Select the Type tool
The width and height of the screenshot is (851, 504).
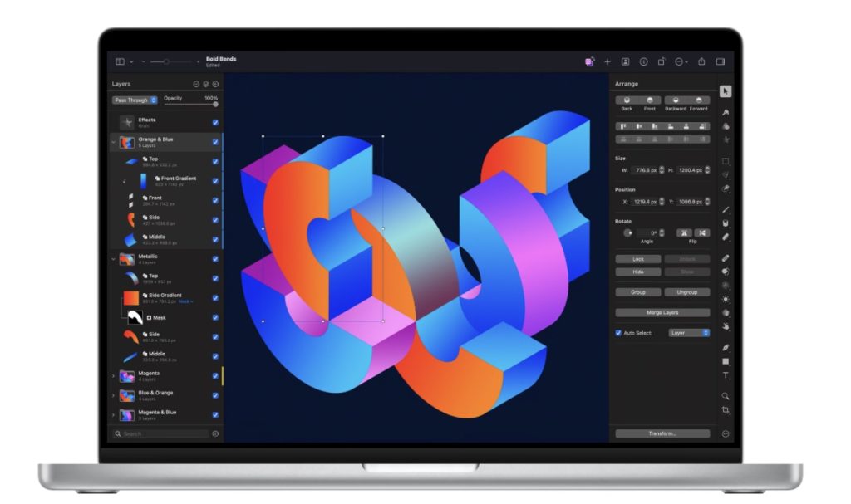pyautogui.click(x=726, y=376)
